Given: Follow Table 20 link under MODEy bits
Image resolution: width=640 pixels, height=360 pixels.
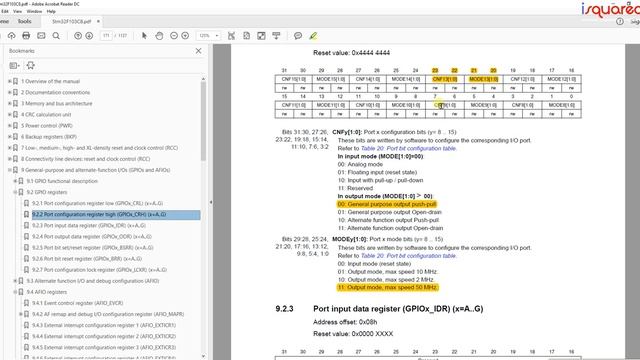Looking at the screenshot, I should pyautogui.click(x=409, y=256).
